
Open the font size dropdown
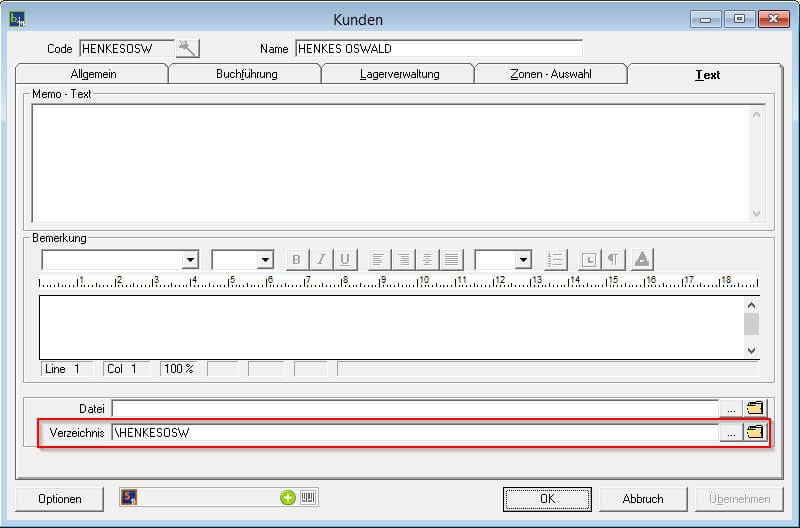click(265, 260)
